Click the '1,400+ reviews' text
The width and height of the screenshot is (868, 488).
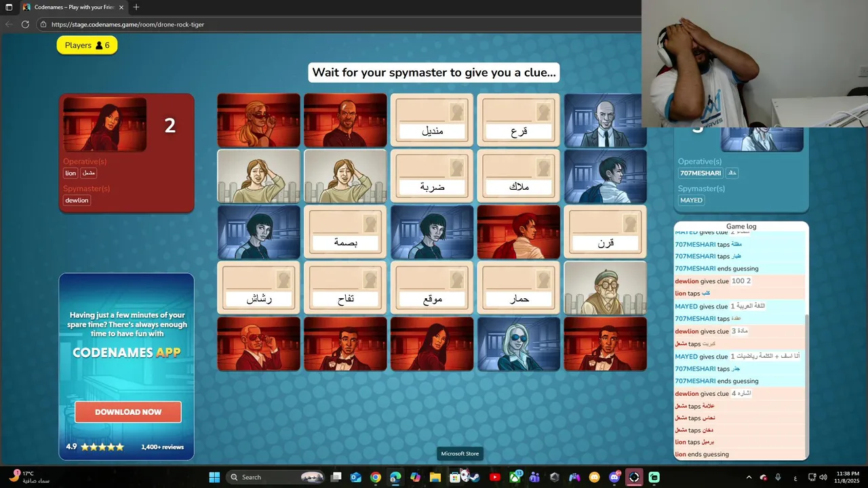click(163, 447)
